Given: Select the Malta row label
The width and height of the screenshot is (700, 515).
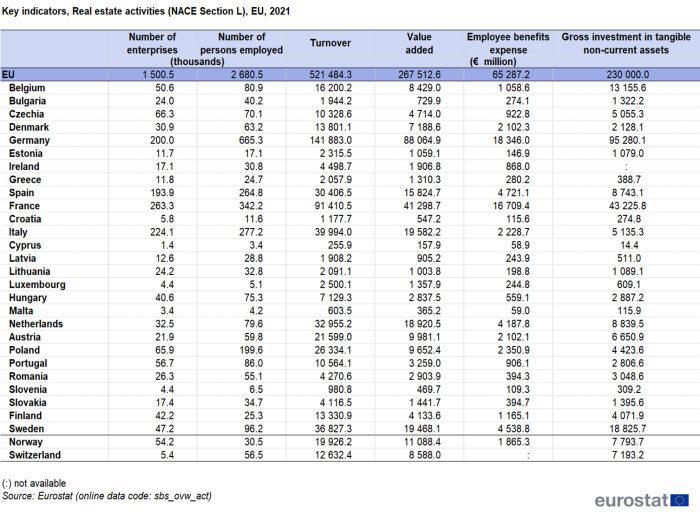Looking at the screenshot, I should coord(21,311).
